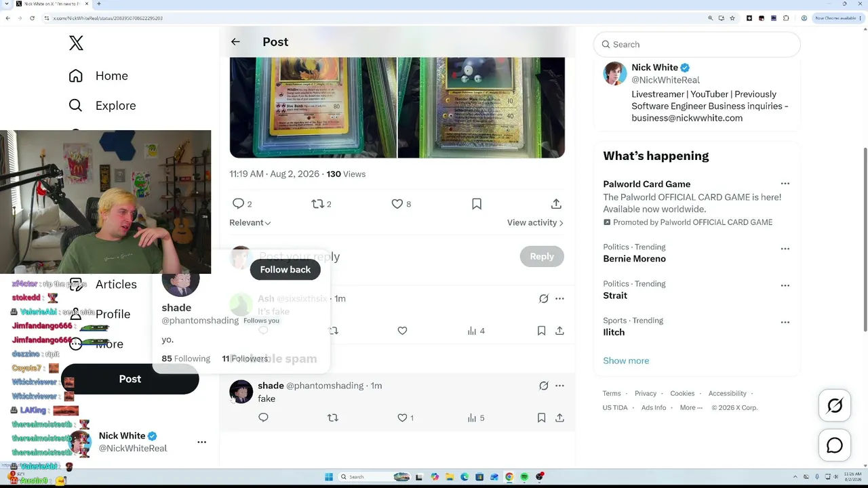This screenshot has height=488, width=868.
Task: Reply to shade's "fake" comment
Action: pyautogui.click(x=263, y=418)
